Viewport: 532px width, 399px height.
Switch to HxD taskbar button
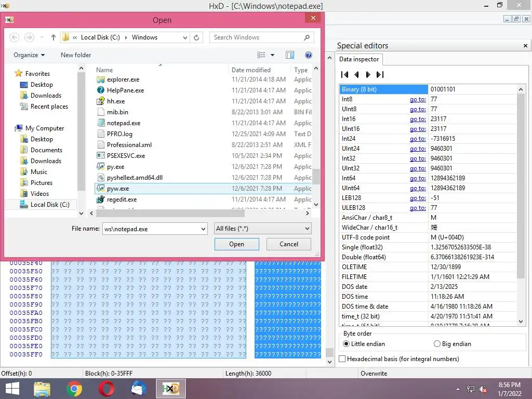(x=170, y=389)
